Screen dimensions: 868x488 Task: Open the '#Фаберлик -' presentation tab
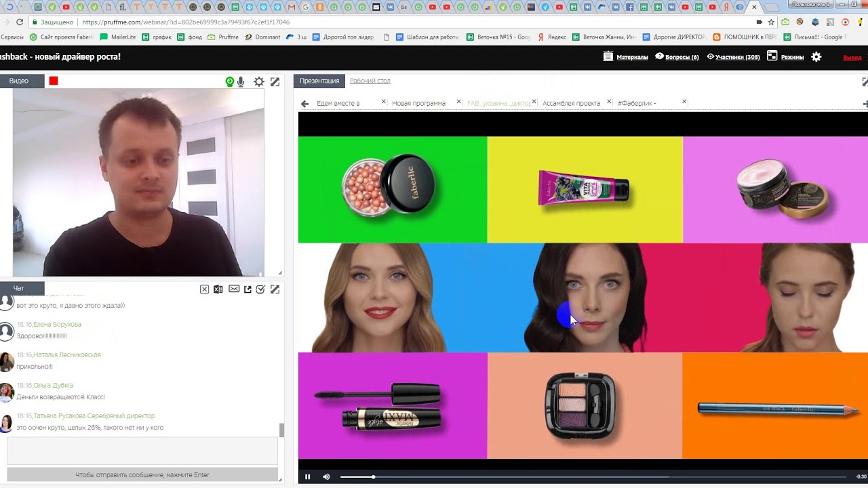coord(637,103)
